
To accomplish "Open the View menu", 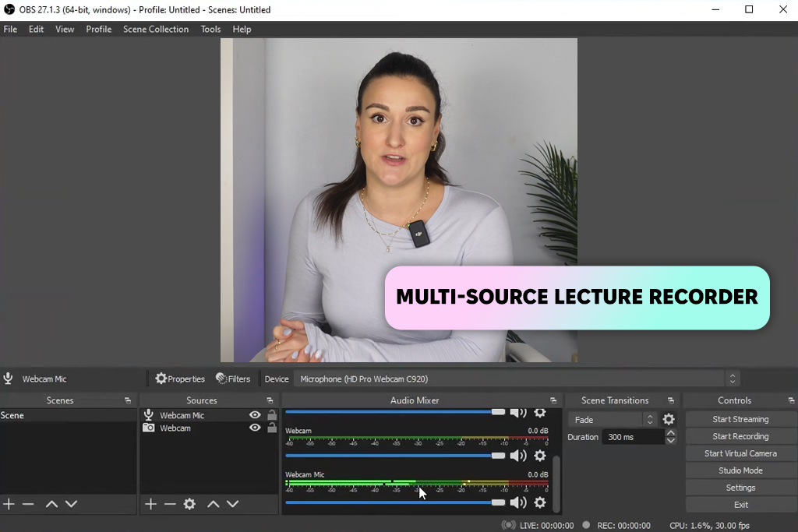I will coord(65,29).
